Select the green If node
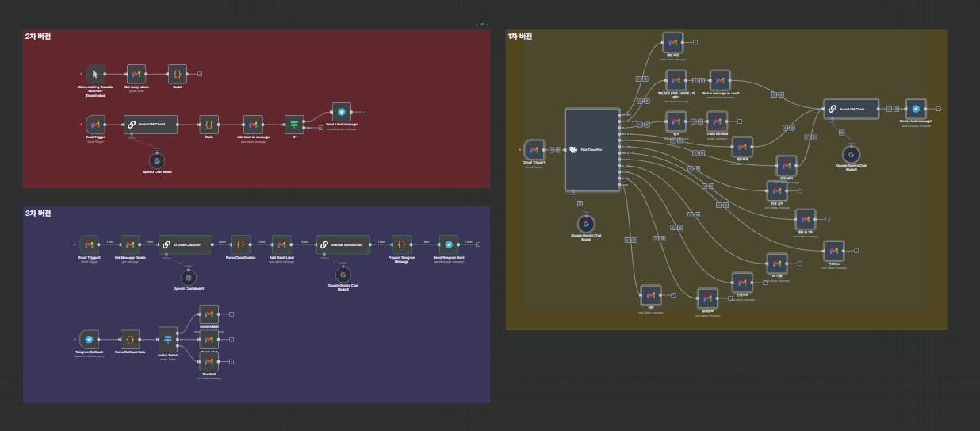Image resolution: width=980 pixels, height=431 pixels. (x=294, y=125)
